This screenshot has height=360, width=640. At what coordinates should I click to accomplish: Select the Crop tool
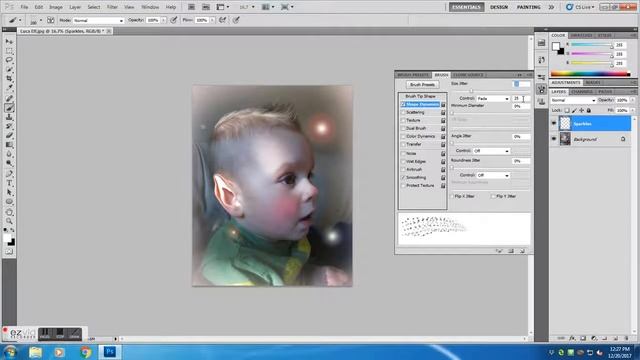9,78
